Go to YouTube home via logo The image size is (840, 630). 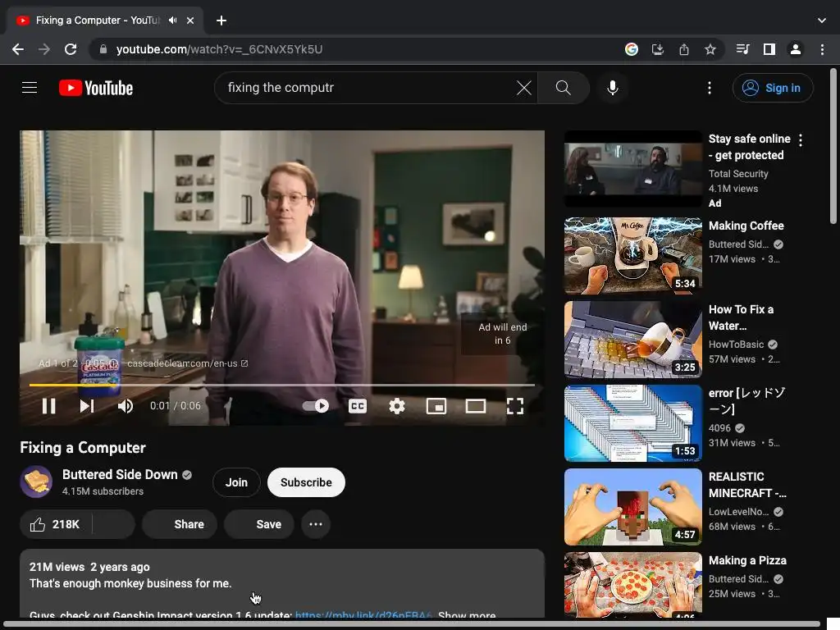[x=96, y=88]
